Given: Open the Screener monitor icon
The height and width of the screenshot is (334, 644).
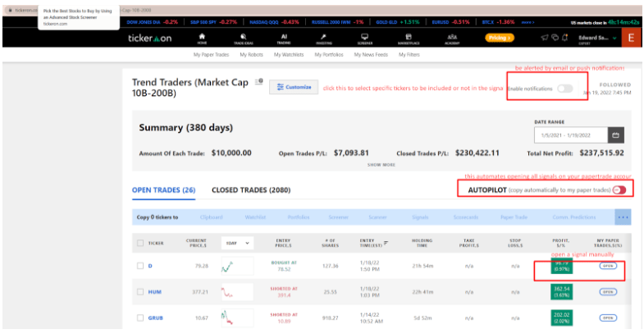Looking at the screenshot, I should pyautogui.click(x=365, y=39).
